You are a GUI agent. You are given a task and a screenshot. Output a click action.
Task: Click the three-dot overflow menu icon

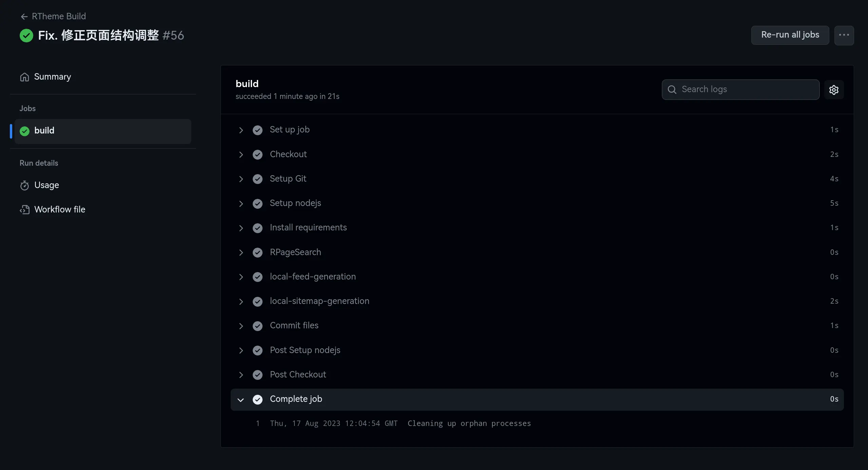pyautogui.click(x=844, y=35)
